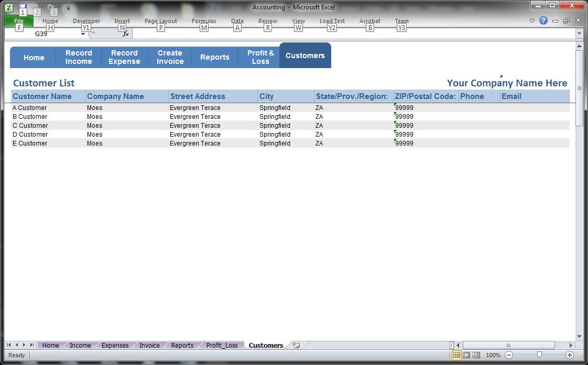Click the Record Expense navigation button
Screen dimensions: 588x365
click(x=125, y=57)
